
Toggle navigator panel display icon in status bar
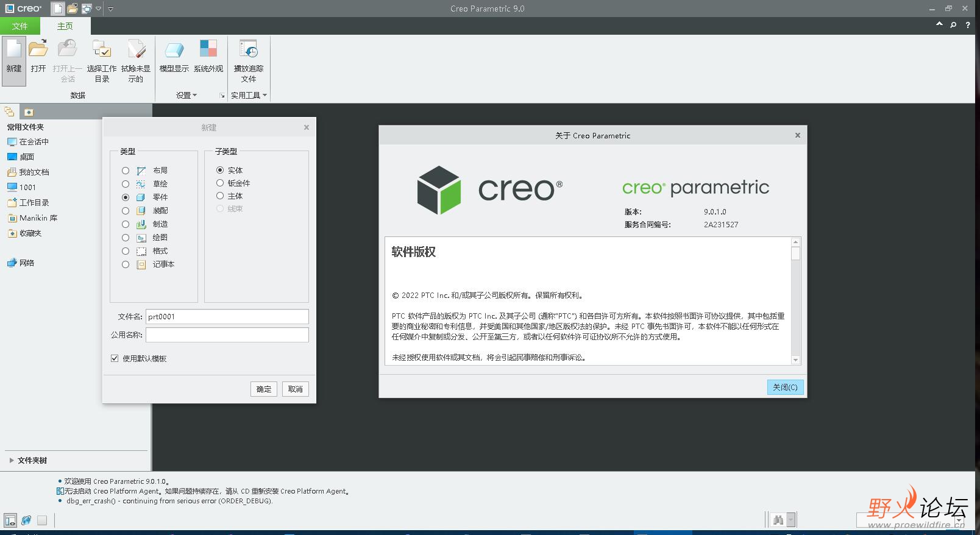pyautogui.click(x=10, y=520)
